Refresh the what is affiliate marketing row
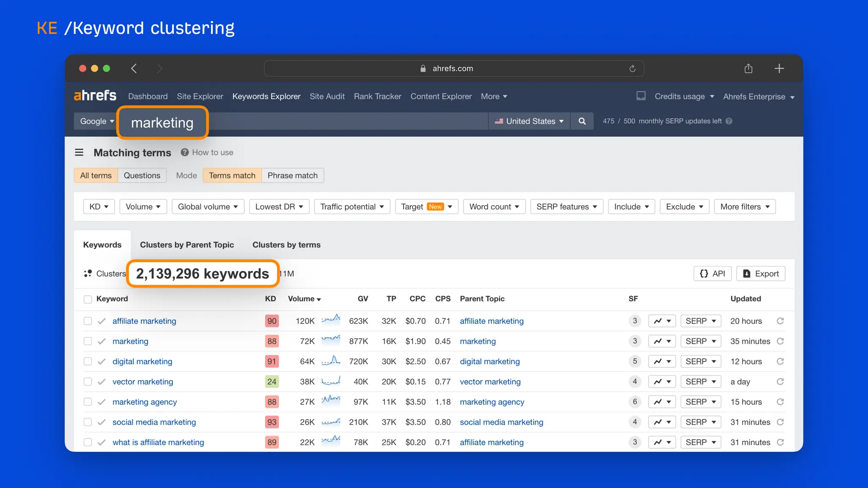Screen dimensions: 868x488 780,442
